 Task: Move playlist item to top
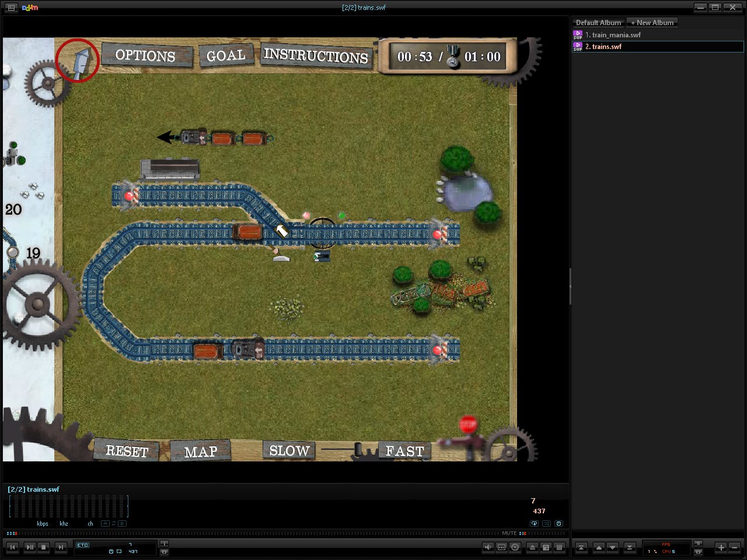pyautogui.click(x=581, y=547)
